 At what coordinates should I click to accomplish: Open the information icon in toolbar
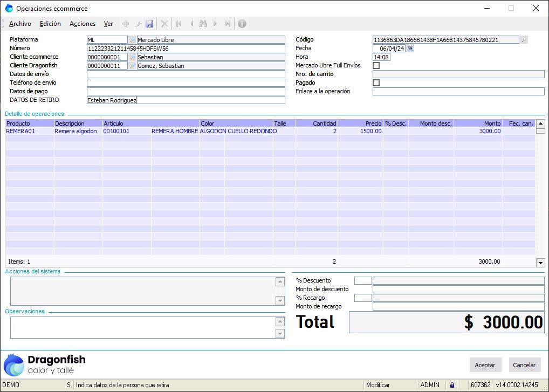point(242,24)
